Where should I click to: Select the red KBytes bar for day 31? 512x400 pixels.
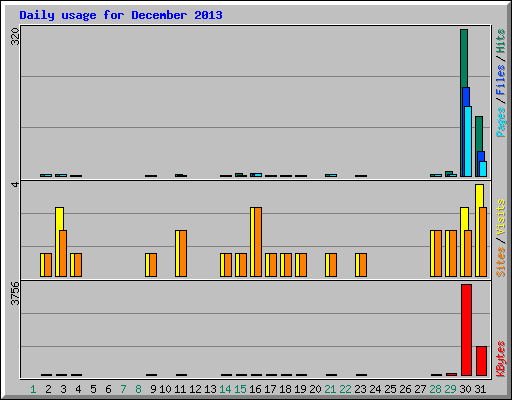pos(481,361)
